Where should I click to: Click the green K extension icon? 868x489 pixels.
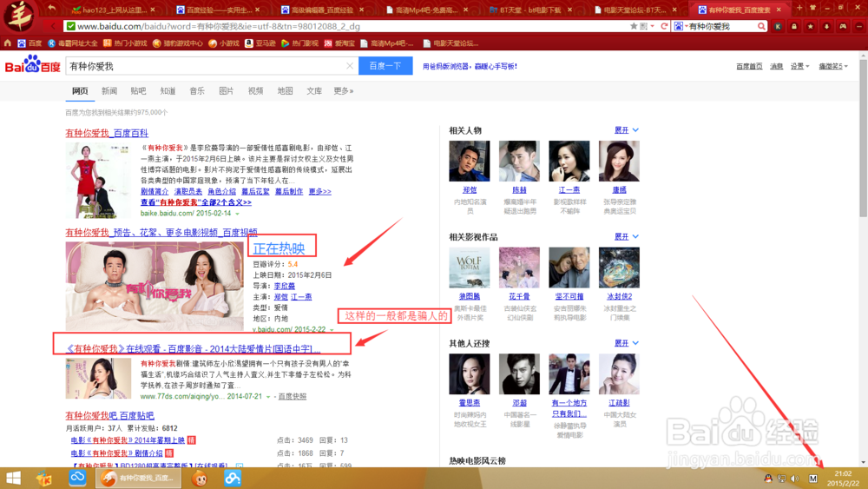pyautogui.click(x=778, y=26)
